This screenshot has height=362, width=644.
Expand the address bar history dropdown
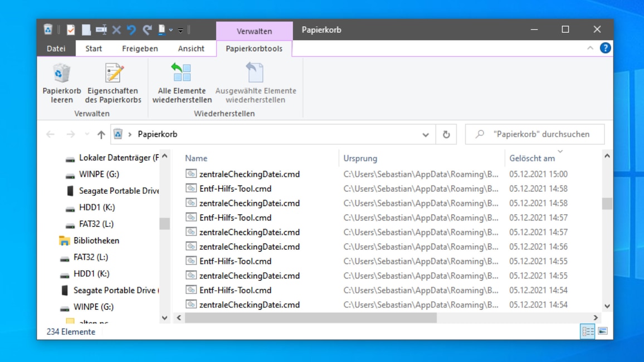pos(425,134)
